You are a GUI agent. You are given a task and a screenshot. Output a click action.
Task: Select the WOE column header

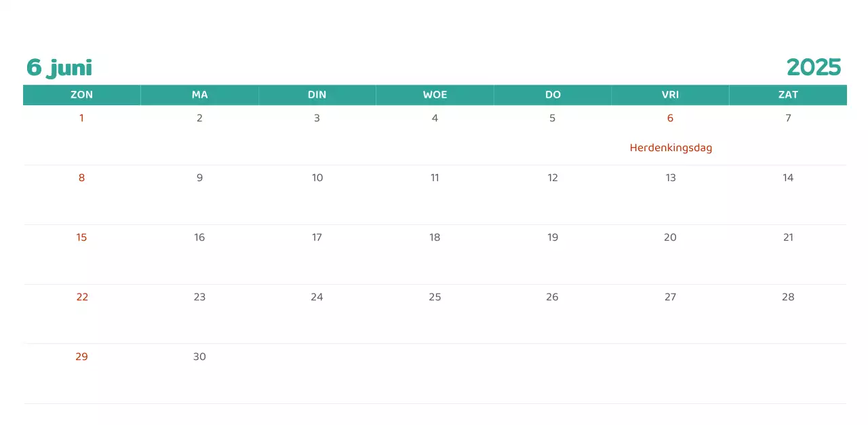[435, 95]
